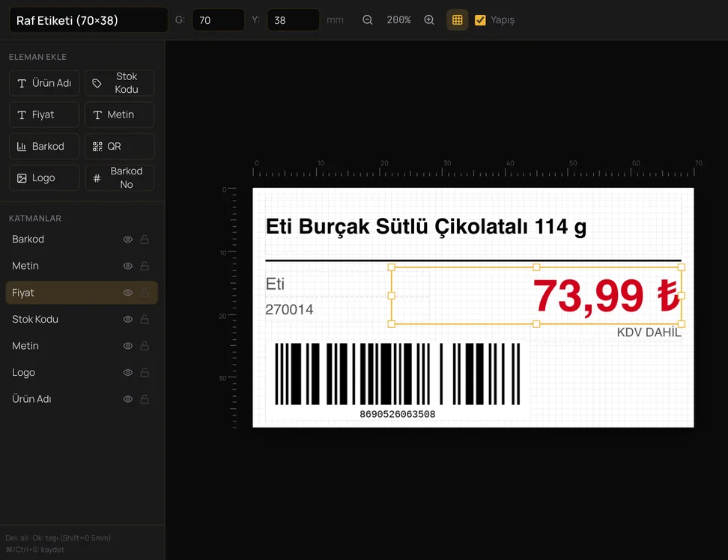Select the second Metin layer below Stok Kodu

click(x=81, y=346)
